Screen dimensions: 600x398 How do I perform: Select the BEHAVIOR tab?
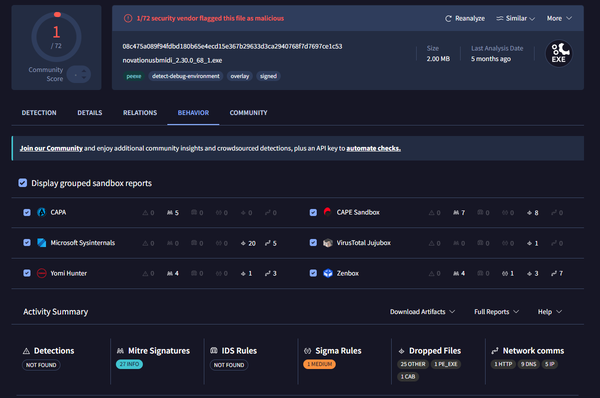193,113
